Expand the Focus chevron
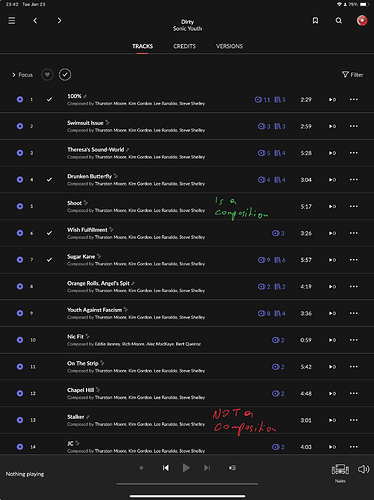 (x=14, y=75)
